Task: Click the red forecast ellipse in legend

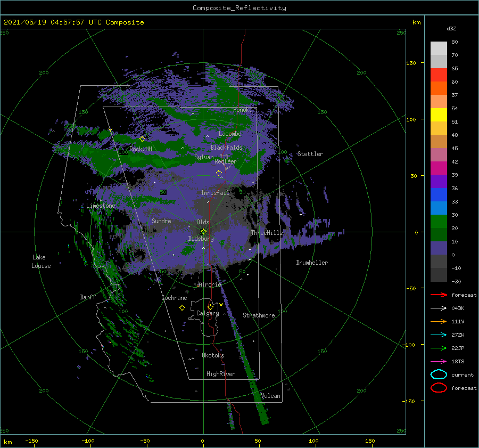Action: click(x=439, y=388)
